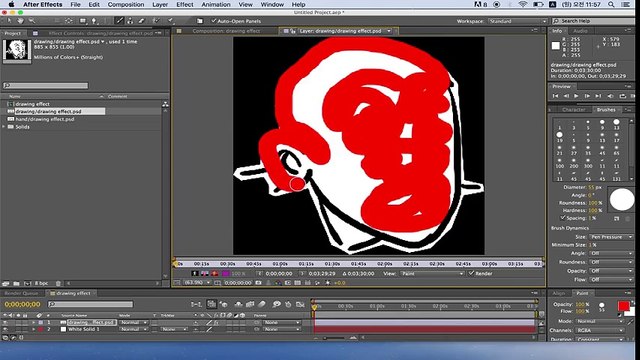
Task: Click the new folder icon in Project panel
Action: click(x=16, y=283)
